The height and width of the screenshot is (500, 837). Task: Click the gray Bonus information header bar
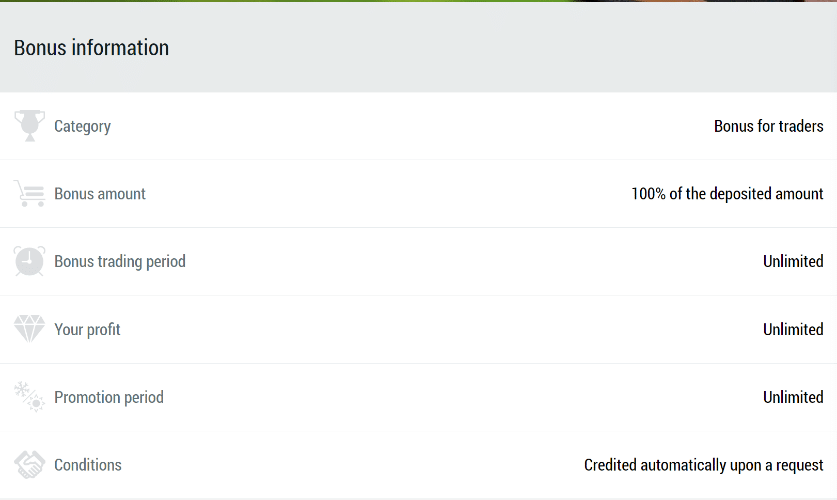tap(418, 47)
